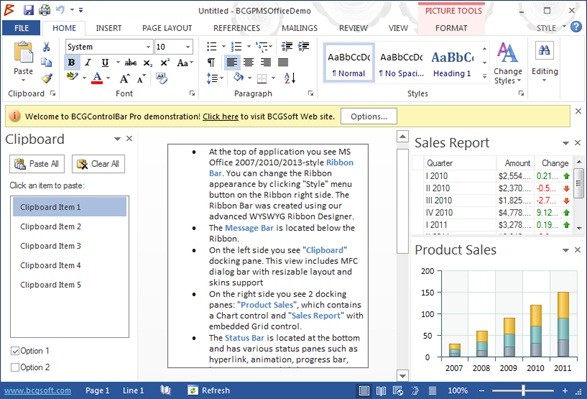This screenshot has width=587, height=399.
Task: Click the Paste All button
Action: (37, 164)
